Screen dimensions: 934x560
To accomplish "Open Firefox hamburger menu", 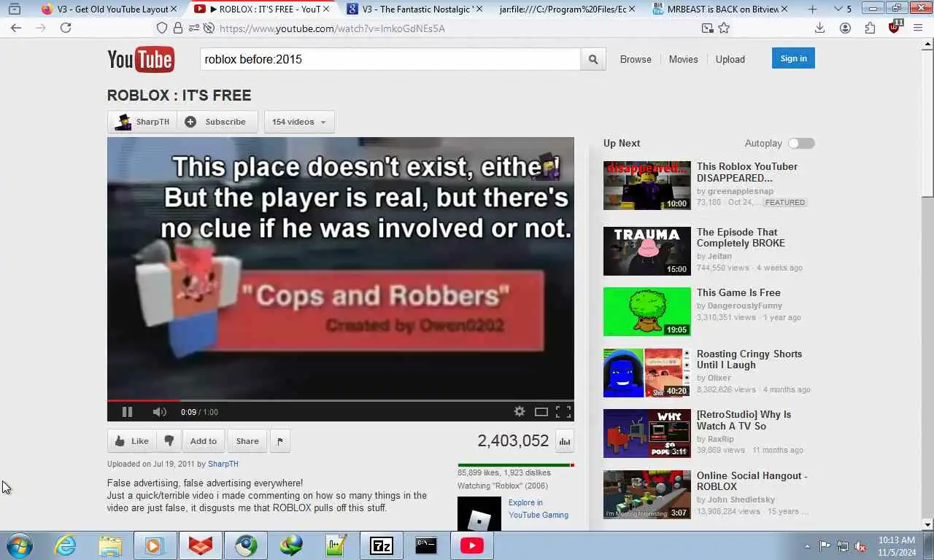I will [x=919, y=28].
